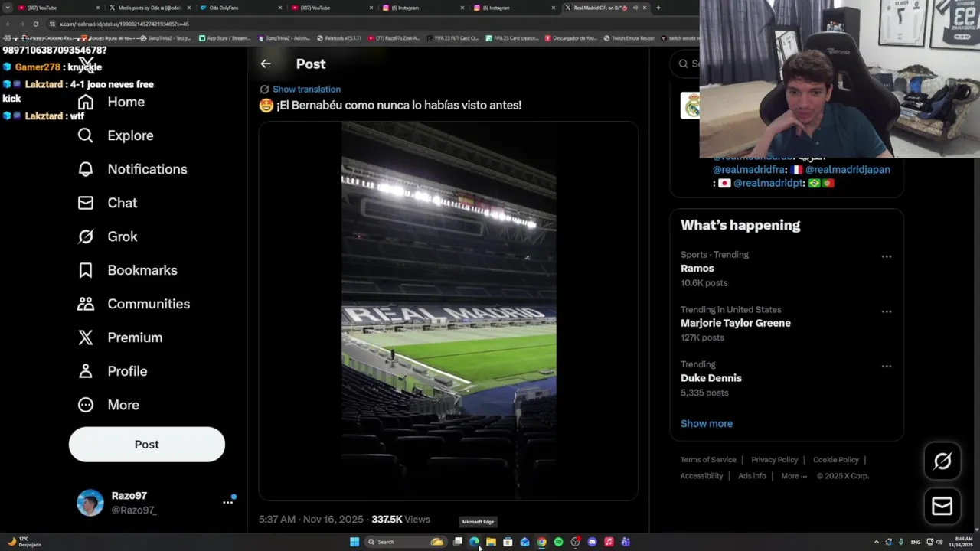The height and width of the screenshot is (551, 980).
Task: Open the floating Grok button
Action: [x=942, y=461]
